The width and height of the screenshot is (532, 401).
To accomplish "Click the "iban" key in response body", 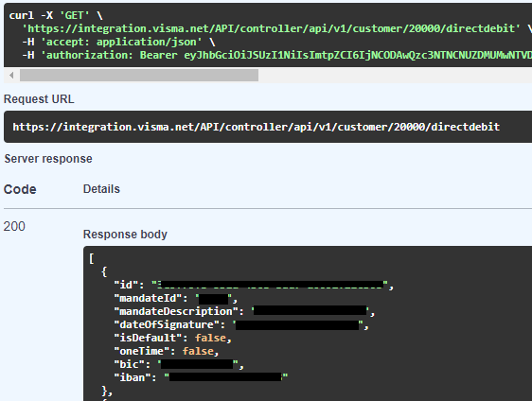I will pos(133,377).
